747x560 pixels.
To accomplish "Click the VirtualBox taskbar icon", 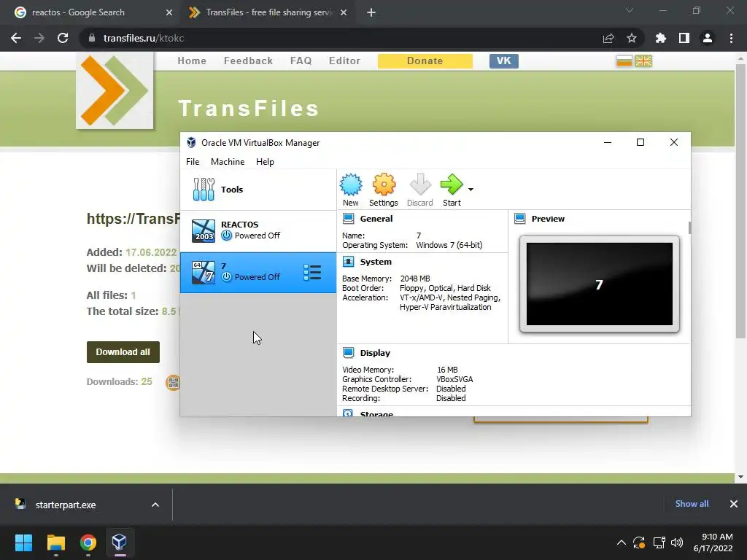I will pyautogui.click(x=119, y=542).
